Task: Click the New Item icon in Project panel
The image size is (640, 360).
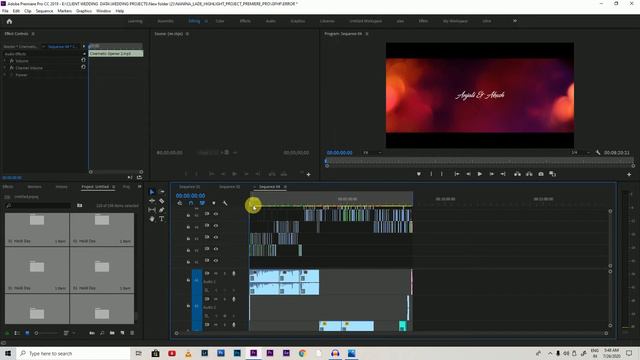Action: pyautogui.click(x=122, y=333)
